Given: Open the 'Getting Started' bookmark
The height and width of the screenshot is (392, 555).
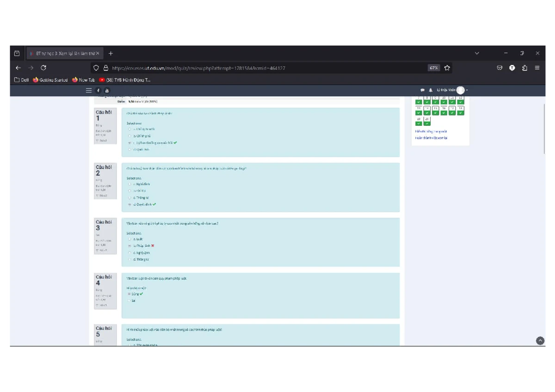Looking at the screenshot, I should pos(50,80).
